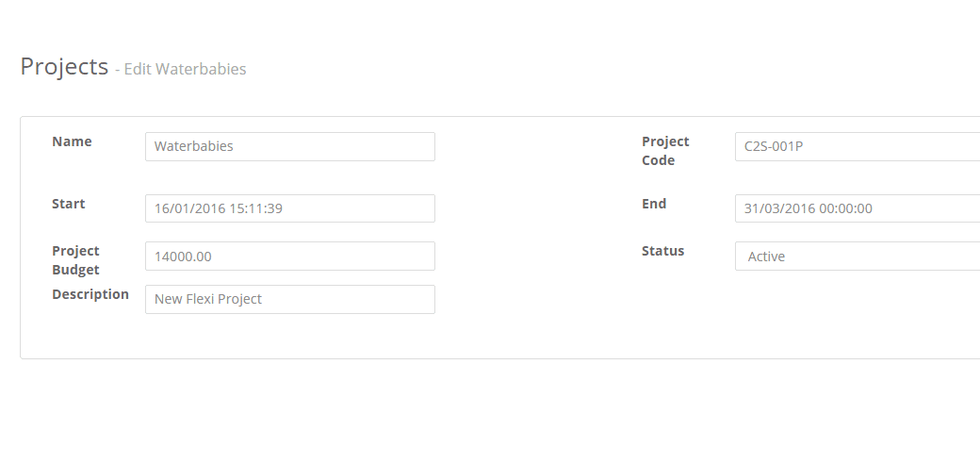
Task: Click the Edit Waterbabies subtitle text
Action: (185, 69)
